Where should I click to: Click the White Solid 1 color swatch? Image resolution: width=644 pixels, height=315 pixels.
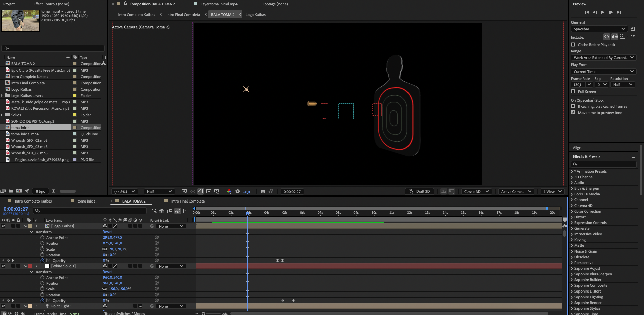[x=47, y=266]
